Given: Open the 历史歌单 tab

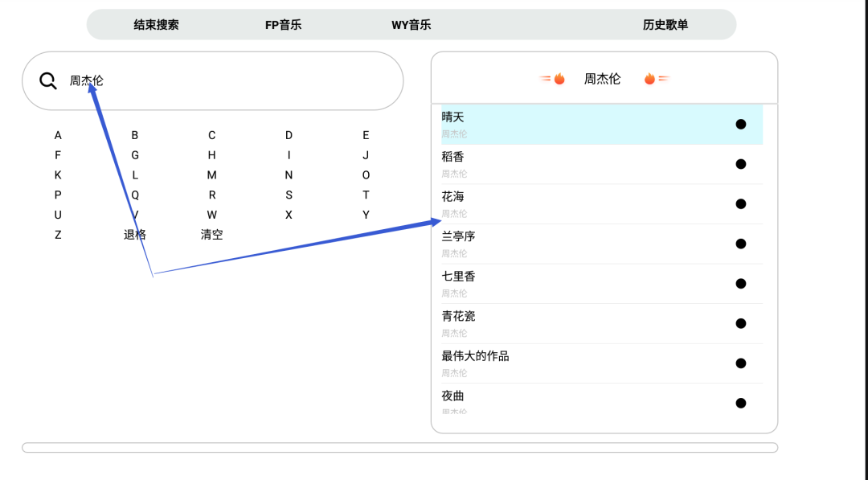Looking at the screenshot, I should click(x=665, y=25).
